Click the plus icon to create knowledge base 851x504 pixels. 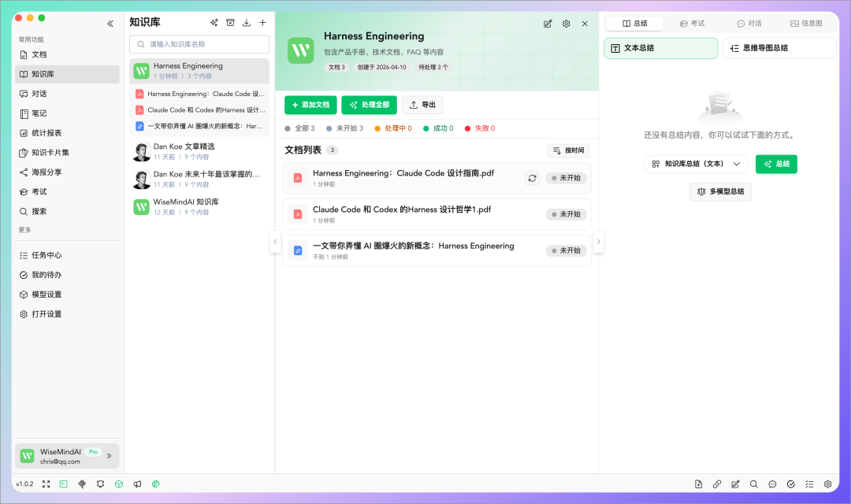(262, 22)
